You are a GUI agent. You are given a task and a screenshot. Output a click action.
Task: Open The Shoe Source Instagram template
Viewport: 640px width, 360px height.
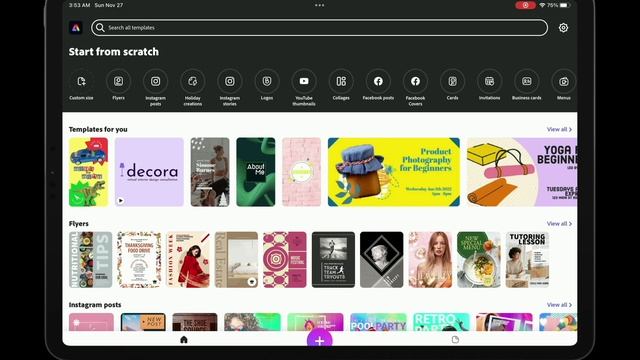click(195, 322)
